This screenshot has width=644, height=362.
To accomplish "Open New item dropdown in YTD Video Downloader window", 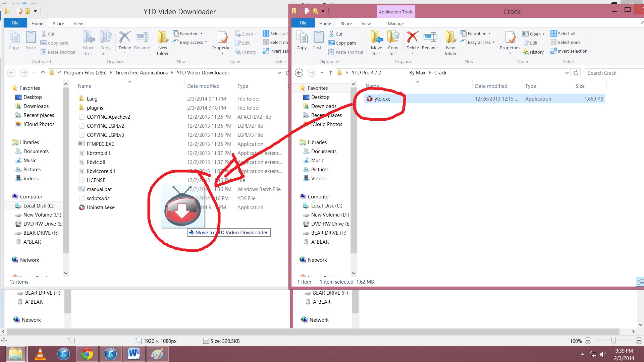I will (x=188, y=34).
